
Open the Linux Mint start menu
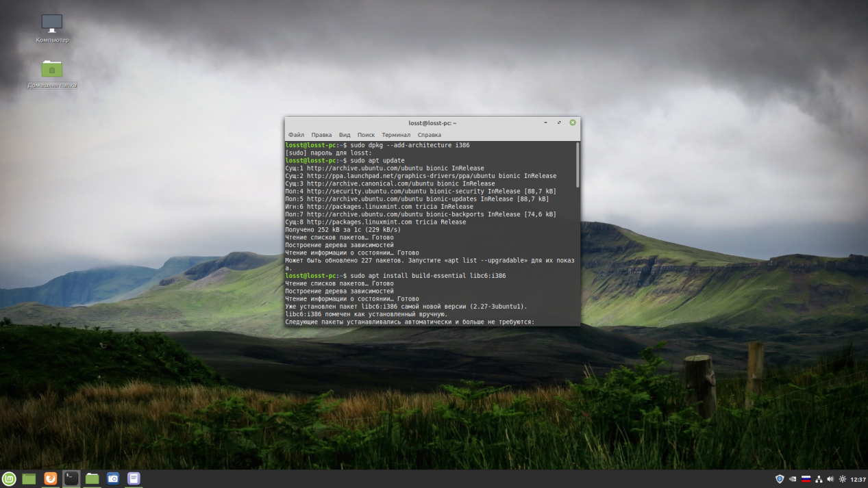(x=9, y=478)
